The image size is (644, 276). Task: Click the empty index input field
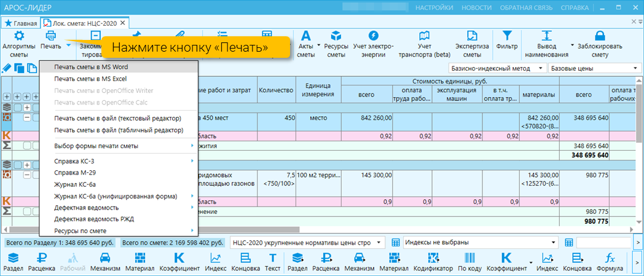[604, 242]
